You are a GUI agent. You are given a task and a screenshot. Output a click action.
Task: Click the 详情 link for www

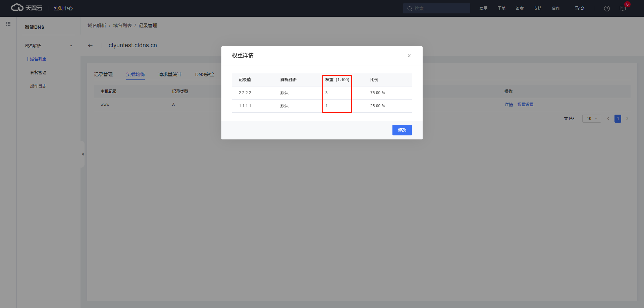(x=509, y=105)
